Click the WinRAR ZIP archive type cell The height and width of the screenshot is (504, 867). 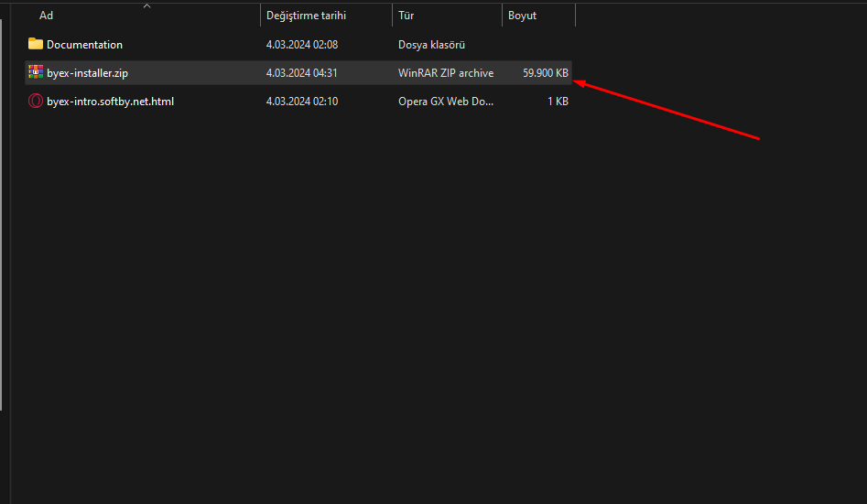[445, 73]
